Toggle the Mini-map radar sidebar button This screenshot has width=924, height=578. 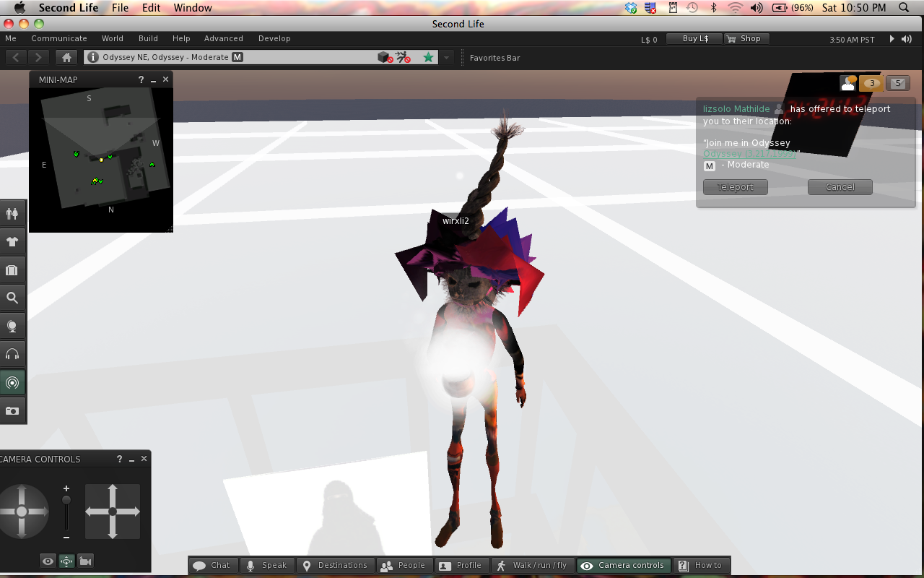tap(12, 382)
